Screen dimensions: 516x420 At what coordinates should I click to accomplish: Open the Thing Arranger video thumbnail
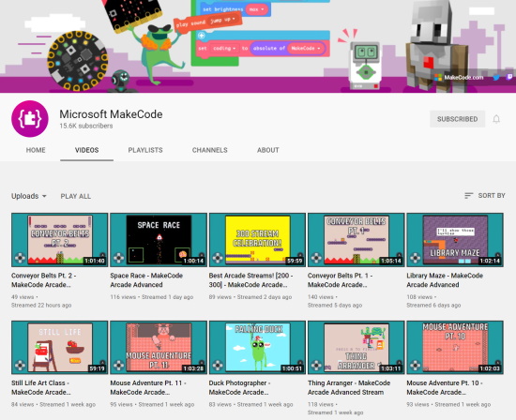pos(357,347)
